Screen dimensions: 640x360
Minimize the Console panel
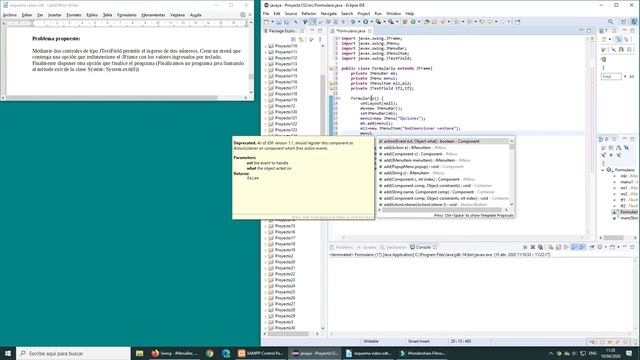(x=624, y=247)
